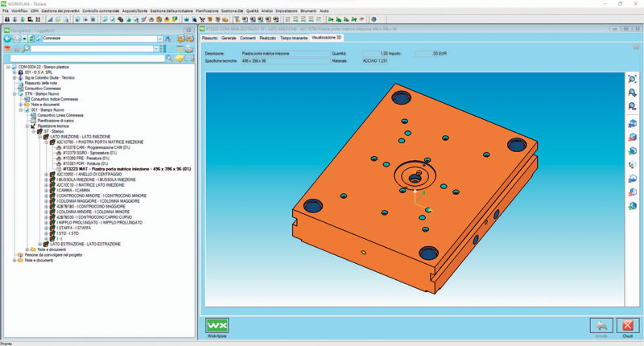Expand the I ANELLO DI CENTRAGGIO node
The image size is (644, 346).
click(x=47, y=175)
